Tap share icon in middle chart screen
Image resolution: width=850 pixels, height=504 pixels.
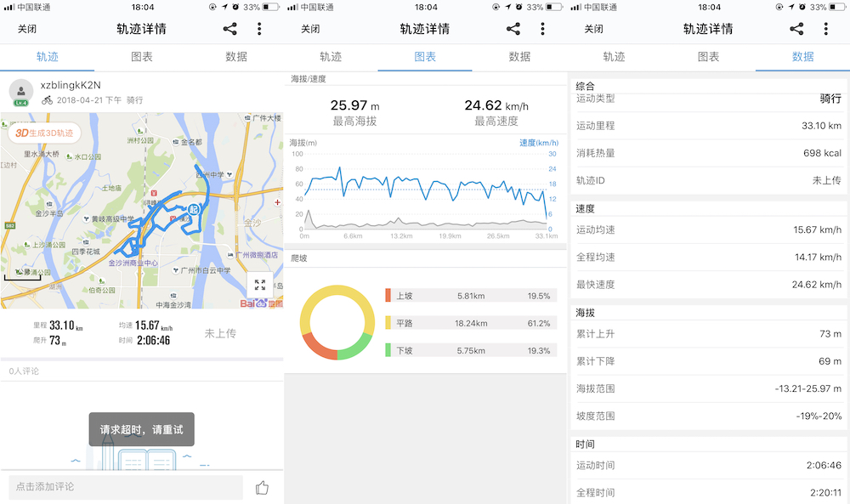click(513, 29)
